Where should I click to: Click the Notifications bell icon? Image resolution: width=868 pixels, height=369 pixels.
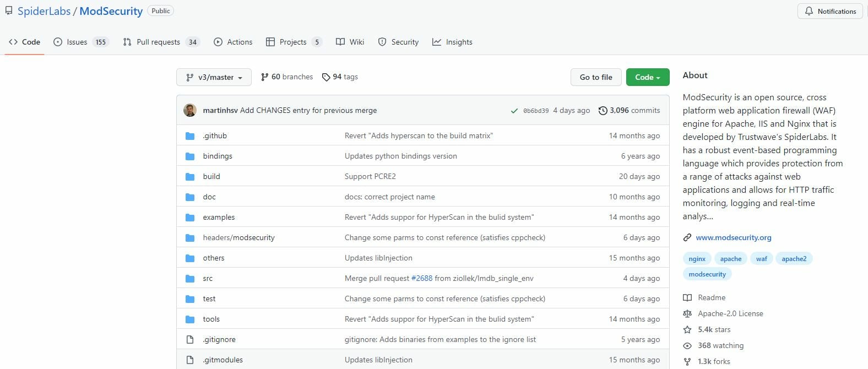click(x=809, y=11)
